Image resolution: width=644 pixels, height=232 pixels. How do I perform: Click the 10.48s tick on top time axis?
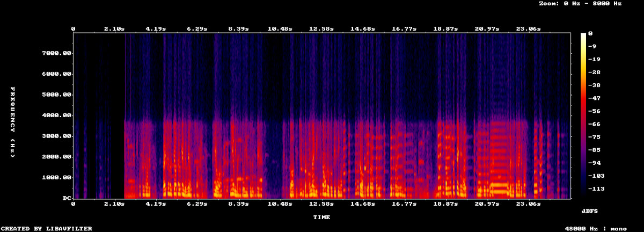click(x=280, y=28)
